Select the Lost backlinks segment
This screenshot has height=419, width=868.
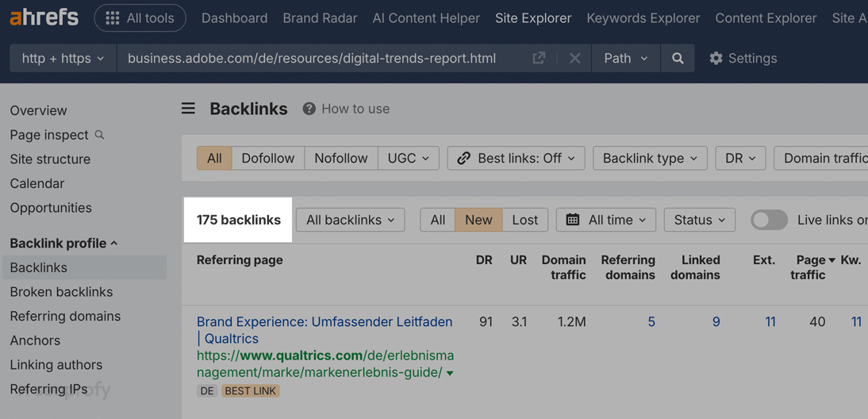coord(524,220)
